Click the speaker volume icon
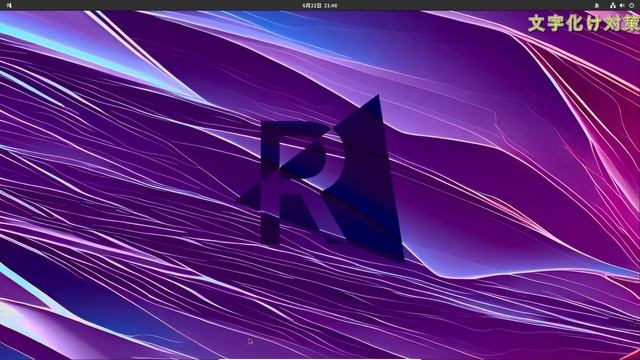Image resolution: width=640 pixels, height=360 pixels. click(622, 5)
